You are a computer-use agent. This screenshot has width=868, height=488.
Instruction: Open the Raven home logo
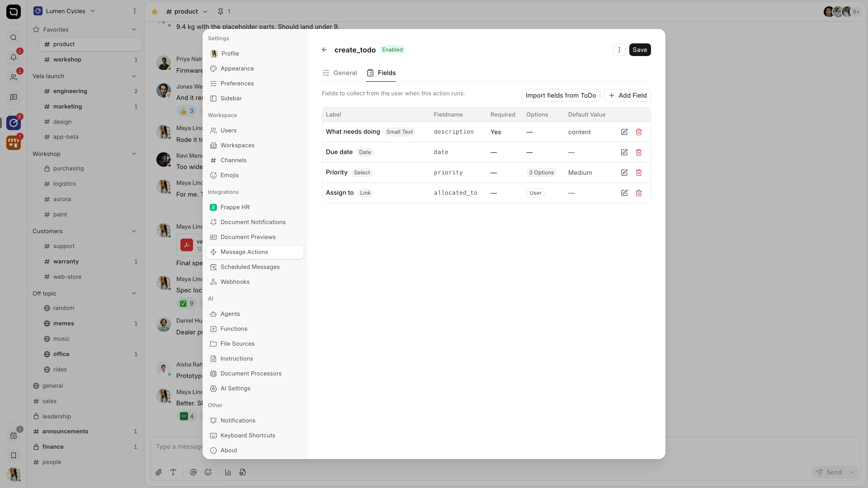14,12
